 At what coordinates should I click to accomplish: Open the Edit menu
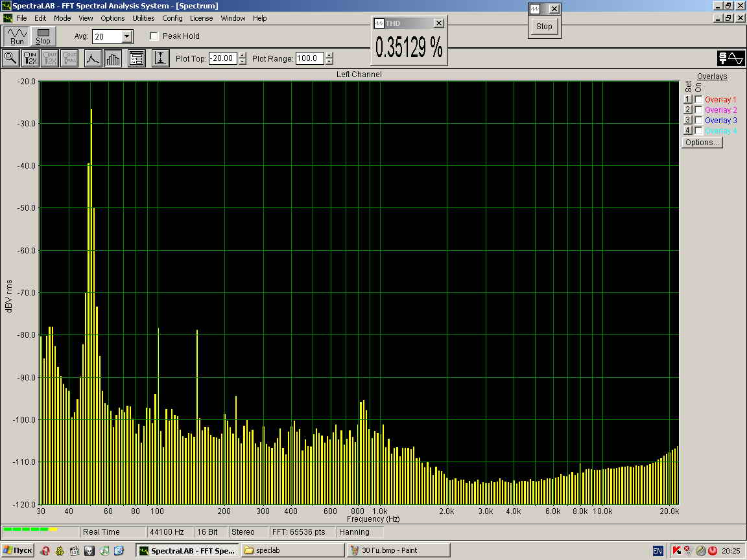point(40,18)
